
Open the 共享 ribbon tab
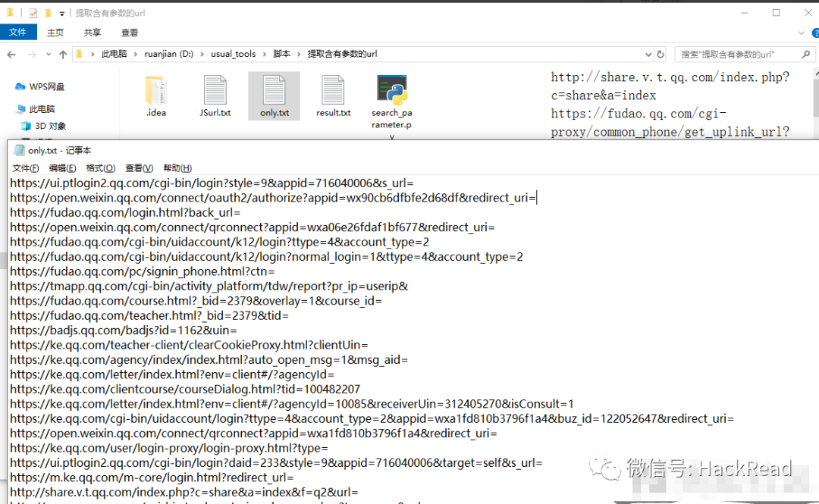point(92,33)
